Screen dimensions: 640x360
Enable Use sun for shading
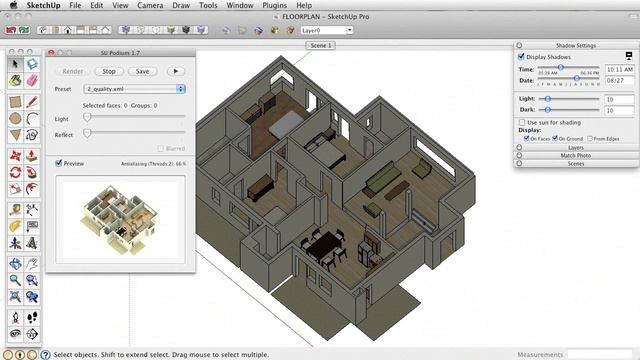[522, 122]
